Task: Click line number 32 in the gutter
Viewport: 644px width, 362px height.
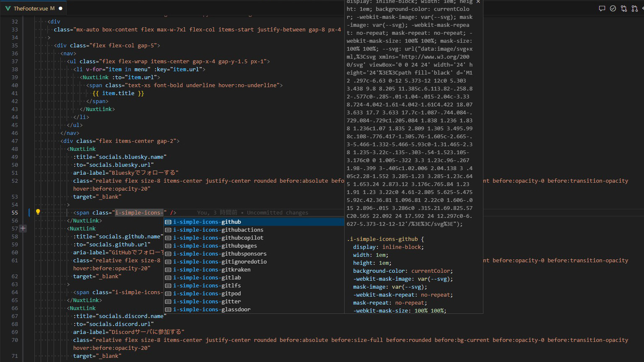Action: [x=15, y=22]
